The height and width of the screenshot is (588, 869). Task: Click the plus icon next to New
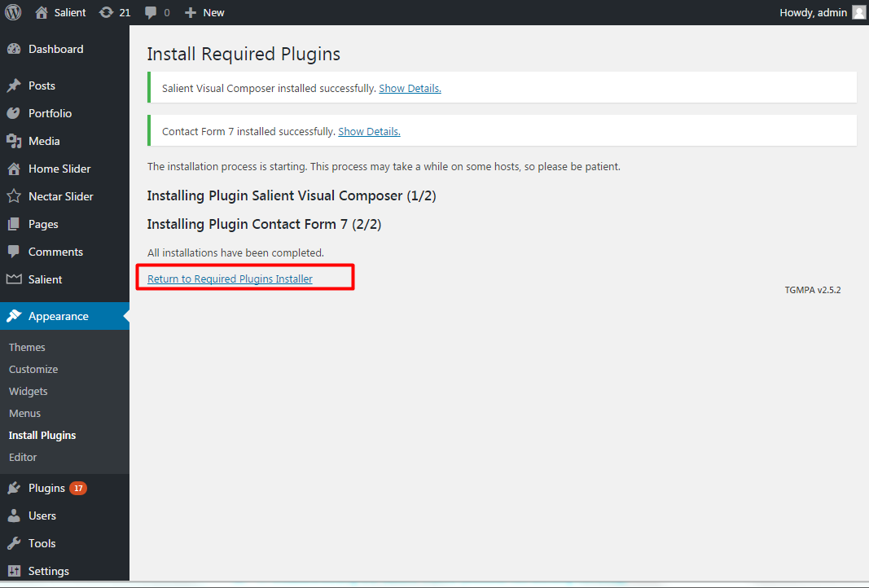191,12
